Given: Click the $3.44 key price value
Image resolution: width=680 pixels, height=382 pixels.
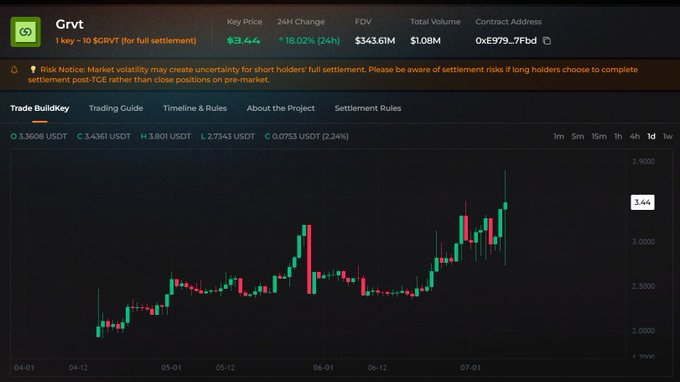Looking at the screenshot, I should [243, 41].
